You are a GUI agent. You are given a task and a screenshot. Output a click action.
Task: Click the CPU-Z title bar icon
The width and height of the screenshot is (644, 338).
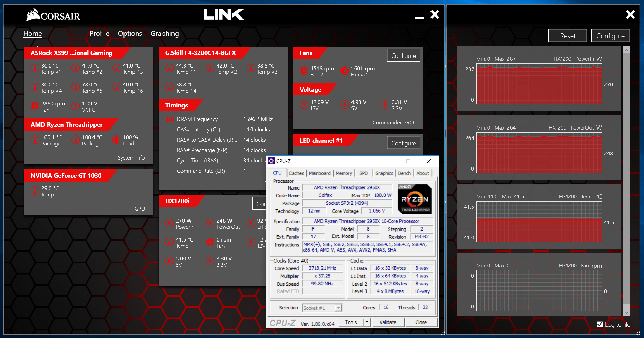[x=271, y=161]
